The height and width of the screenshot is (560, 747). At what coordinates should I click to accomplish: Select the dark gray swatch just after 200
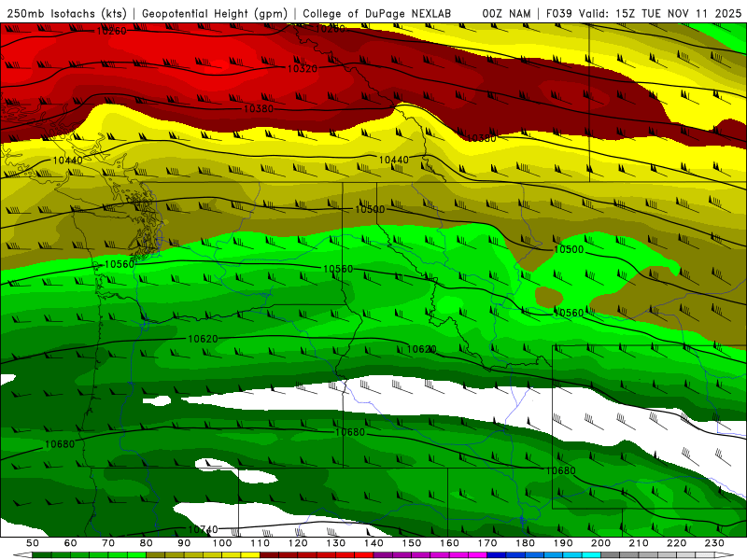[611, 555]
